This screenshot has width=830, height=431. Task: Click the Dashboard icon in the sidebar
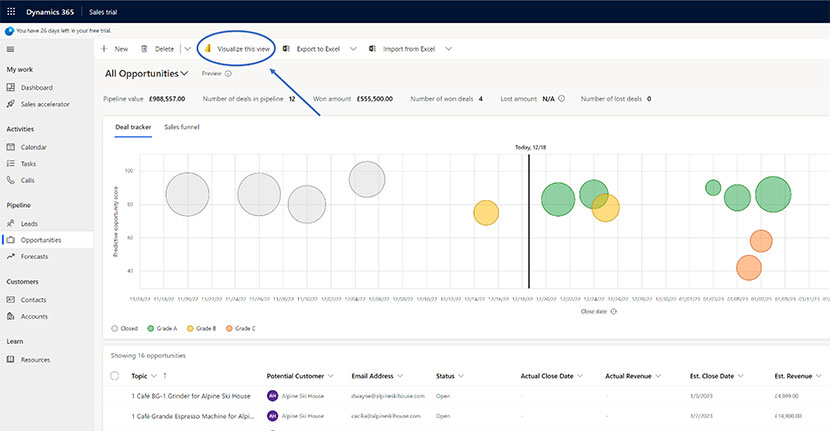[11, 87]
